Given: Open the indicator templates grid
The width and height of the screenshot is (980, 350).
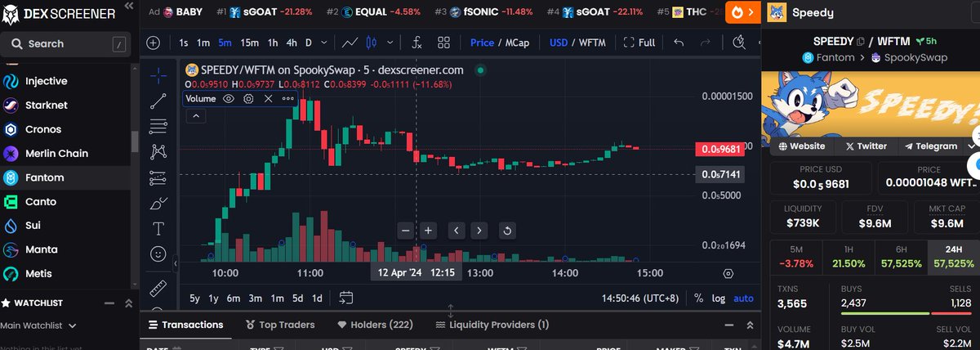Looking at the screenshot, I should [443, 43].
